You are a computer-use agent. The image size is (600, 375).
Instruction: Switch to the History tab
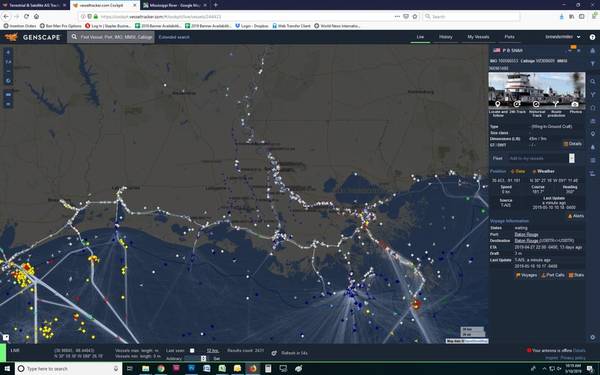point(445,37)
